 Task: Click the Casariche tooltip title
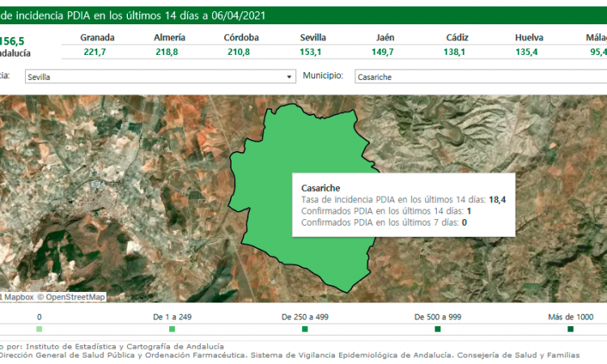pyautogui.click(x=309, y=187)
